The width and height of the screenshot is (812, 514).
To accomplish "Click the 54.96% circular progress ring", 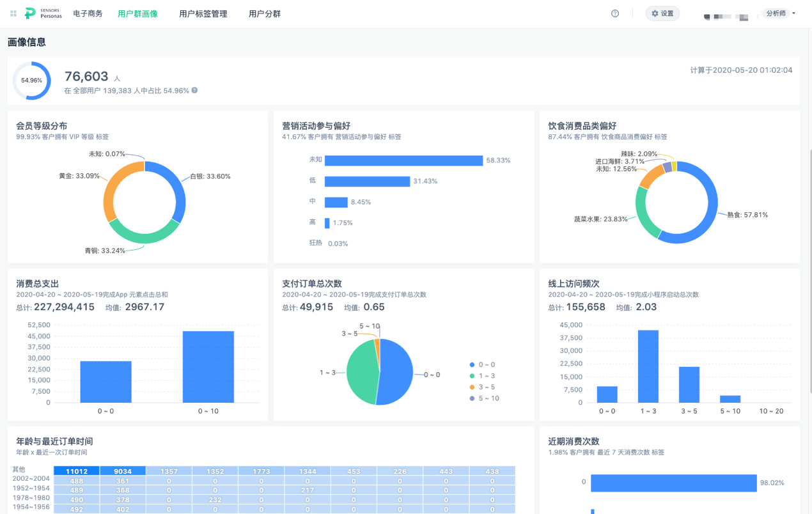I will 31,81.
